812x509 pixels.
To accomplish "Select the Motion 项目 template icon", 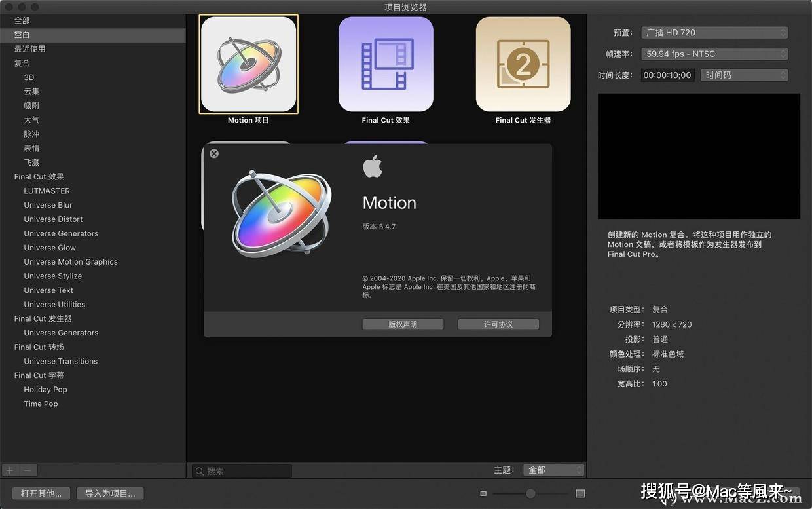I will coord(248,64).
